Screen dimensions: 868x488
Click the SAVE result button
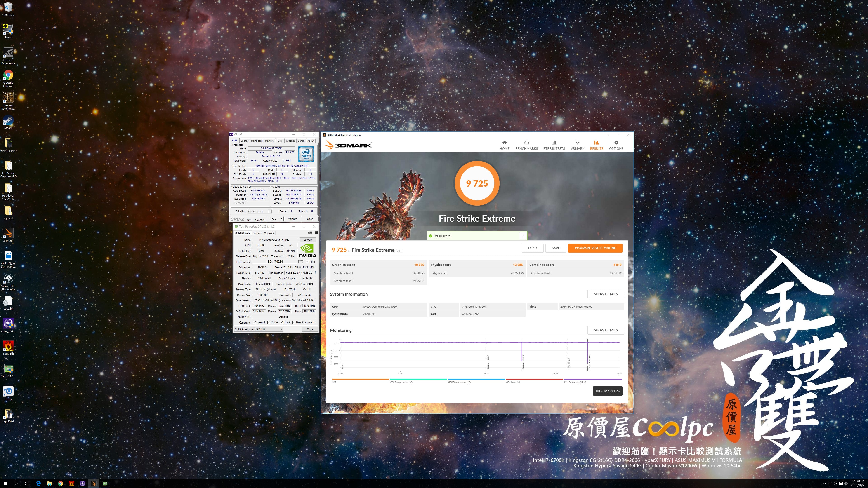556,248
